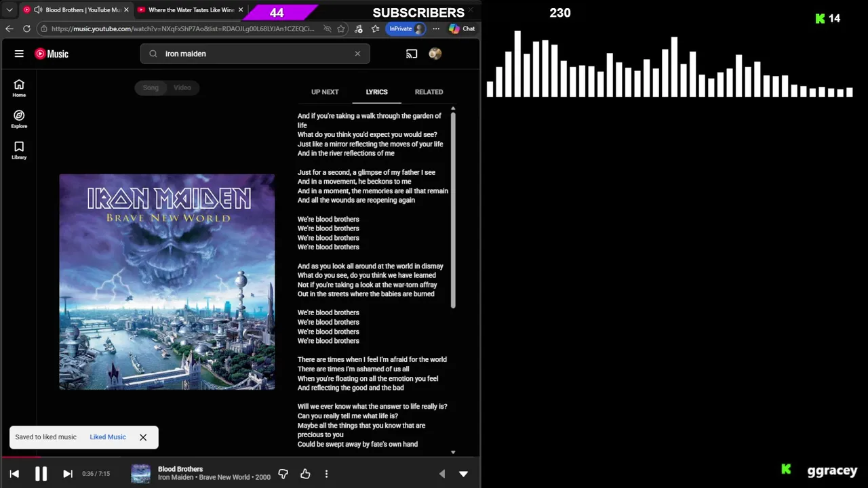Skip to previous track
Screen dimensions: 868x488
click(14, 474)
